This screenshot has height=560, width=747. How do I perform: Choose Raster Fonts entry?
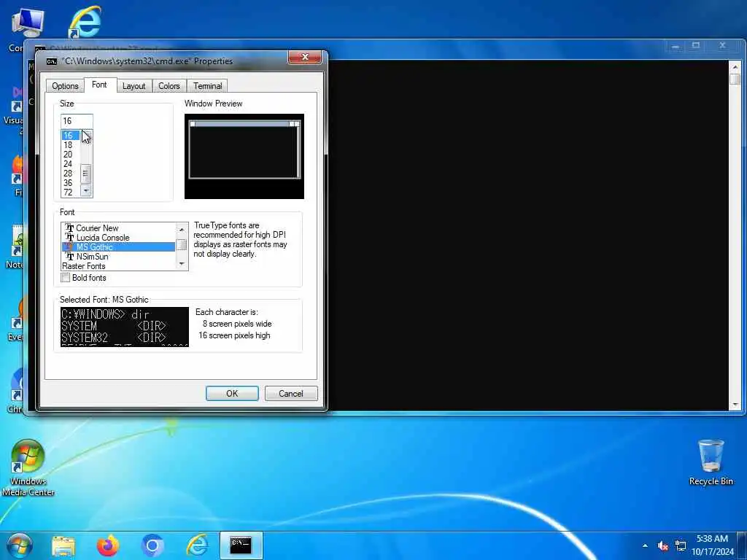pyautogui.click(x=119, y=266)
